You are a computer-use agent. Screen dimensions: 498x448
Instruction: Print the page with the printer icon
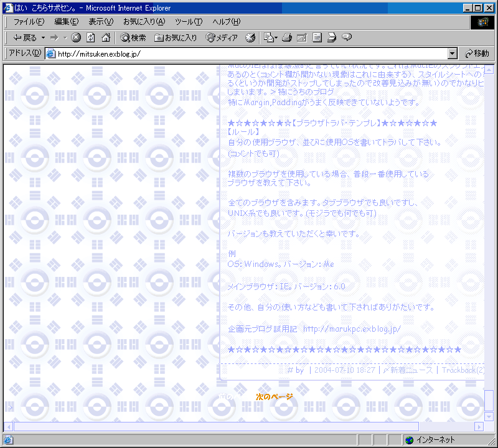click(287, 38)
